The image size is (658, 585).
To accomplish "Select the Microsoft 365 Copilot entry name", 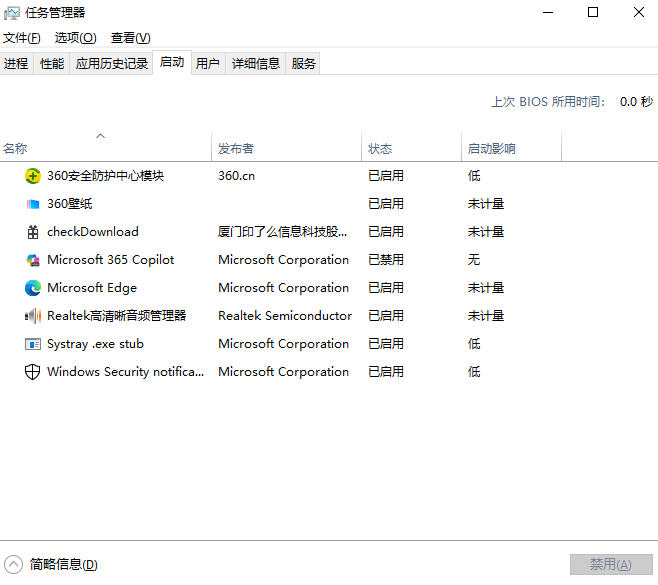I will (110, 260).
